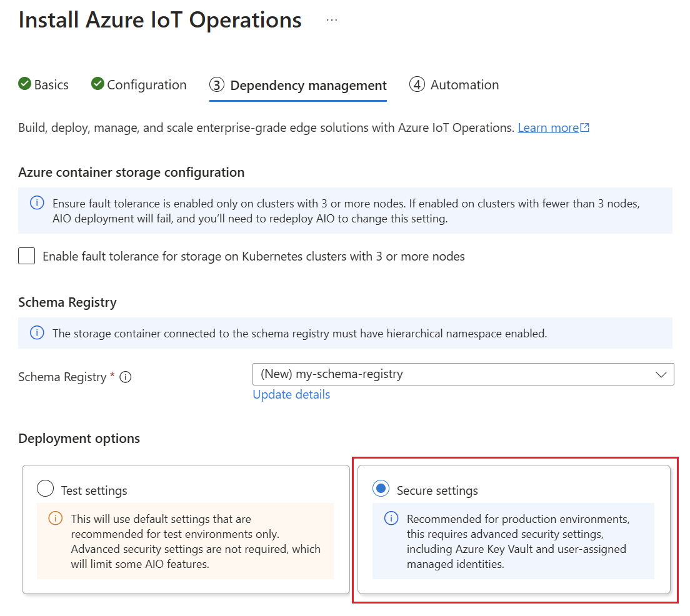690x616 pixels.
Task: Click the info icon in the Schema Registry notice
Action: point(36,333)
